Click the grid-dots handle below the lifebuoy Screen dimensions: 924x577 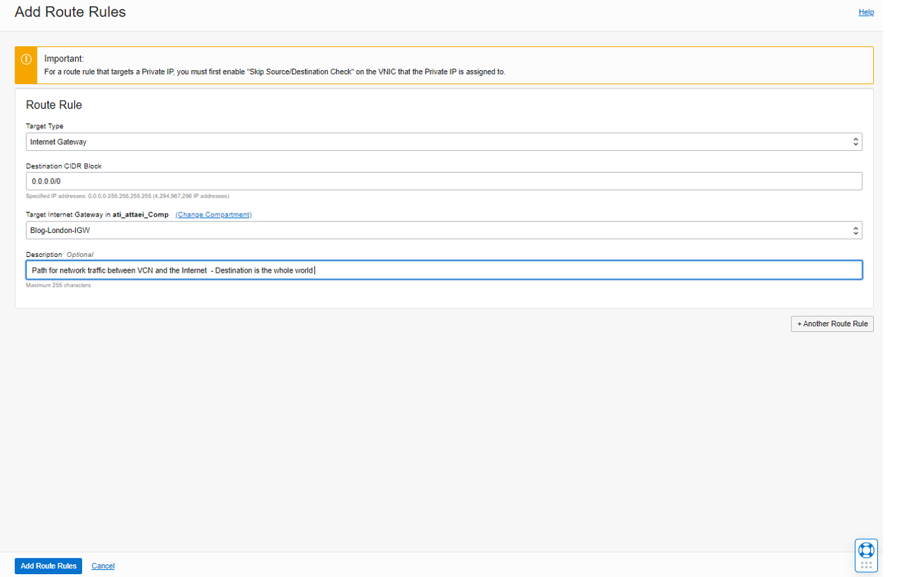(x=866, y=565)
